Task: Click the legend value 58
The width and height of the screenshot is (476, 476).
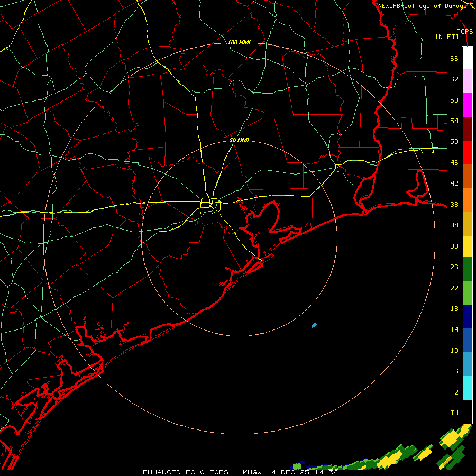Action: (x=454, y=100)
